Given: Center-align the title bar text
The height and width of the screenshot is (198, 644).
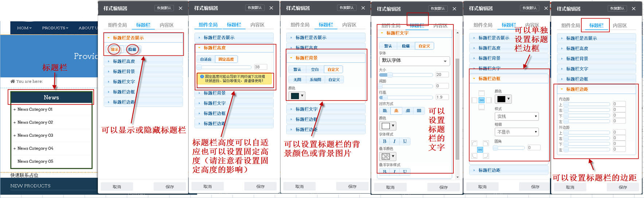Looking at the screenshot, I should click(x=396, y=111).
